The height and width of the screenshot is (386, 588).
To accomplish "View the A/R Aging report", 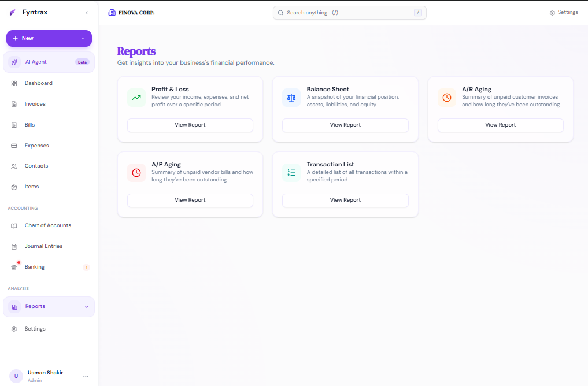I will point(501,125).
